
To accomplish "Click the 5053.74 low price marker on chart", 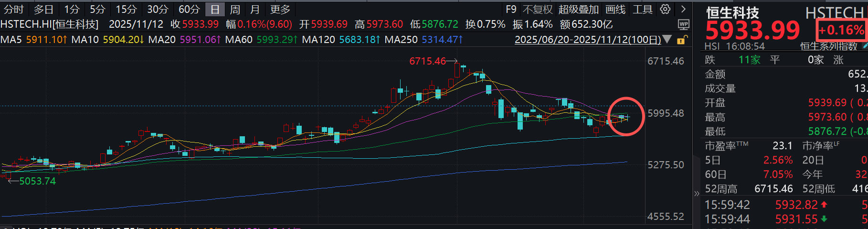I will [37, 181].
